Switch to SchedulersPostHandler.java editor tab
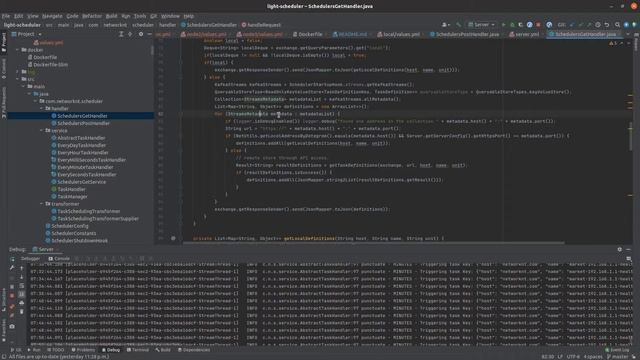Image resolution: width=640 pixels, height=360 pixels. coord(464,34)
